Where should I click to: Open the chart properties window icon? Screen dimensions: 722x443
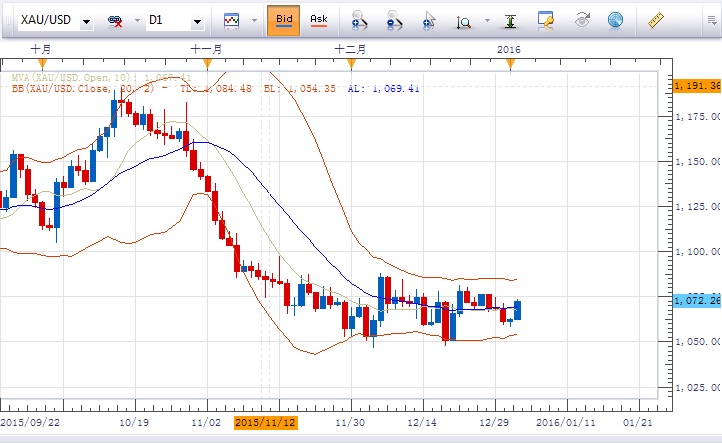(x=546, y=21)
